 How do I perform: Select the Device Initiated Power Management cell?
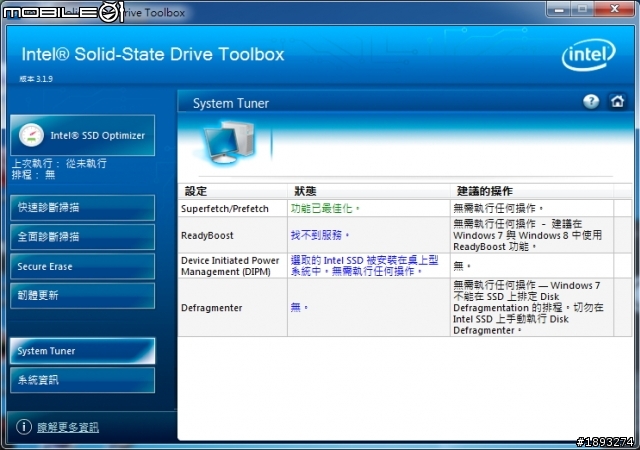click(x=233, y=266)
